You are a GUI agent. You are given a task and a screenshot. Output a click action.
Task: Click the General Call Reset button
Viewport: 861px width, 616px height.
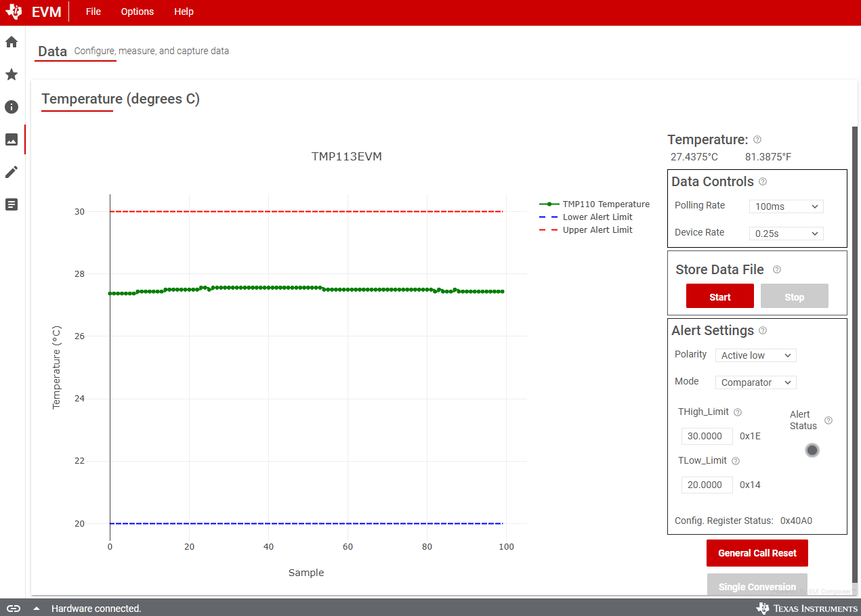point(757,553)
